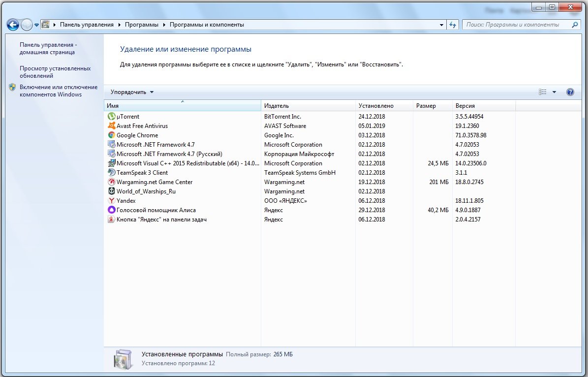Expand the arrow after Панель управления breadcrumb
The width and height of the screenshot is (588, 377).
point(119,25)
